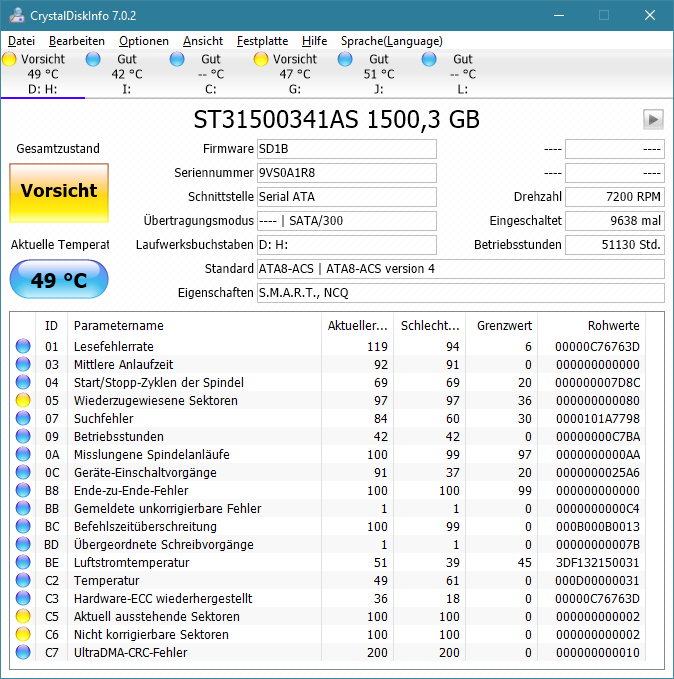Click status orb for Befehlszeitüberschreitung
This screenshot has height=679, width=674.
(x=23, y=526)
